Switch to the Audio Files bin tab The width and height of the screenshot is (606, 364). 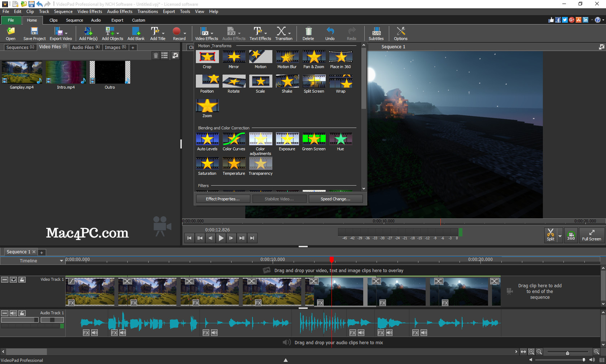coord(86,47)
